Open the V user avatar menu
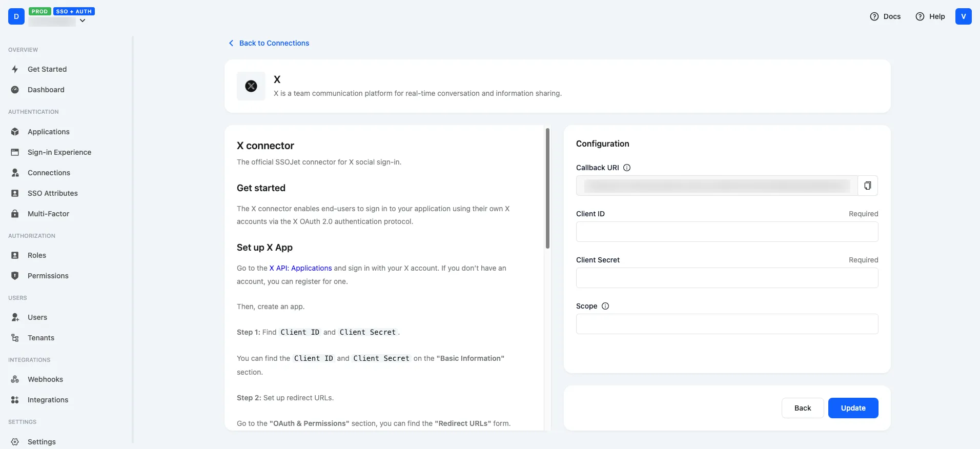 pos(964,16)
